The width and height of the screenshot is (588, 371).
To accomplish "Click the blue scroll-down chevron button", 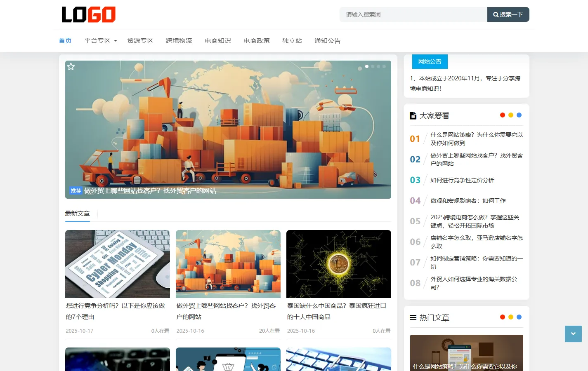I will (573, 334).
